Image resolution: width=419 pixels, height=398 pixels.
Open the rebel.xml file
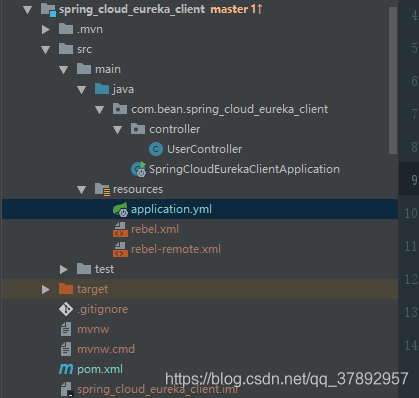point(155,229)
